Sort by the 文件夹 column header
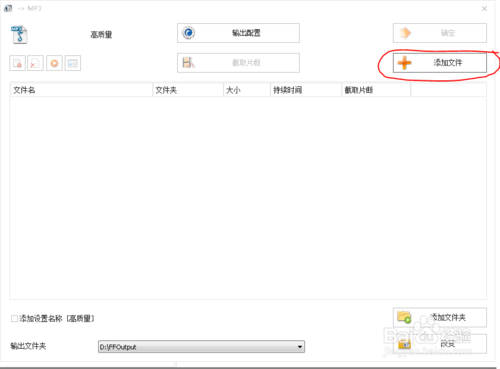 tap(188, 90)
